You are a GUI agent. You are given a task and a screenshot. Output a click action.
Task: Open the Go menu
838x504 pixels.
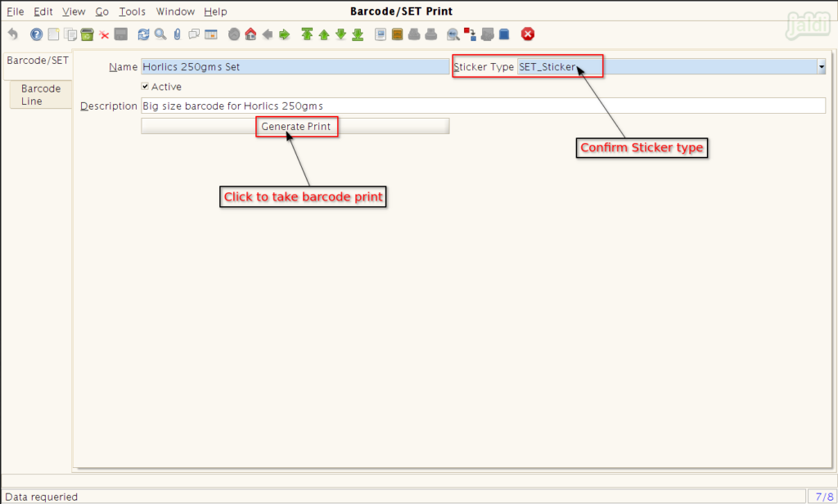pyautogui.click(x=101, y=11)
